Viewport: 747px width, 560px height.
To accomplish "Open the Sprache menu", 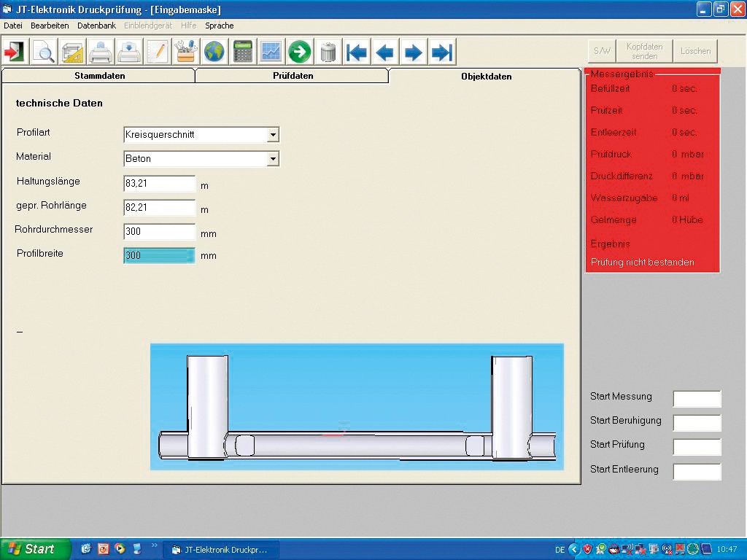I will (x=219, y=26).
